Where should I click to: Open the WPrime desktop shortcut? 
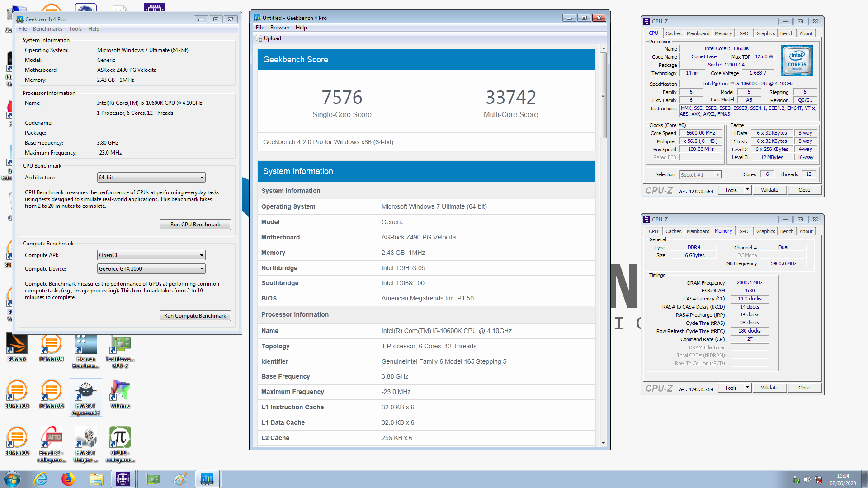pyautogui.click(x=120, y=394)
